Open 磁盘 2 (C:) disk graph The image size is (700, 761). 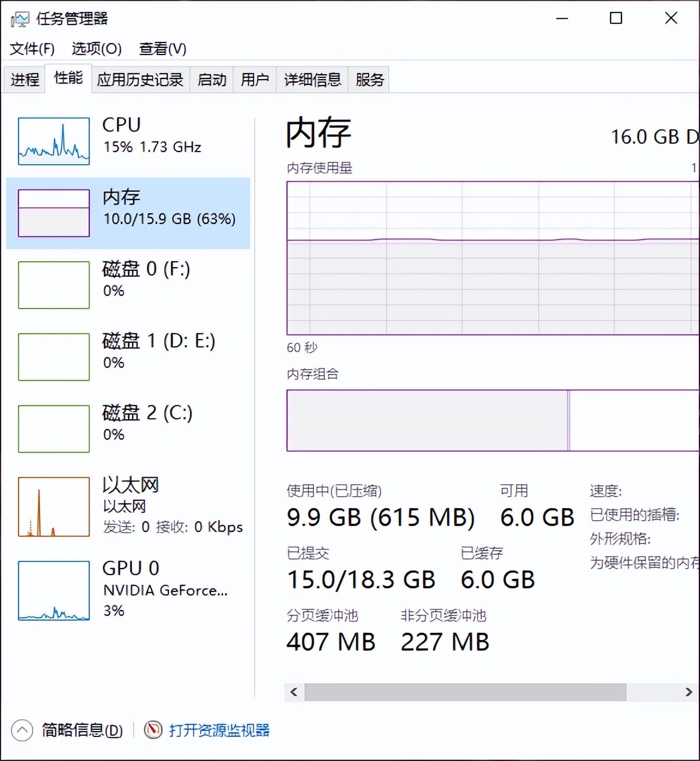54,429
